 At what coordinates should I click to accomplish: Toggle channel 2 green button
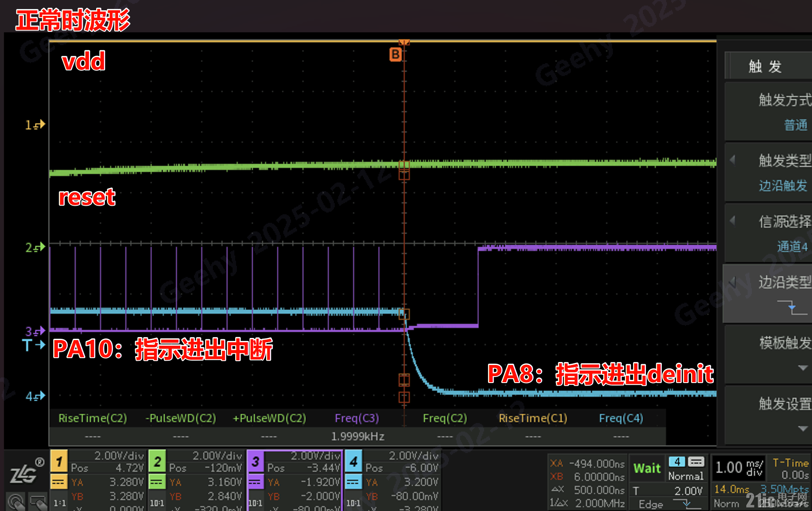pyautogui.click(x=157, y=462)
